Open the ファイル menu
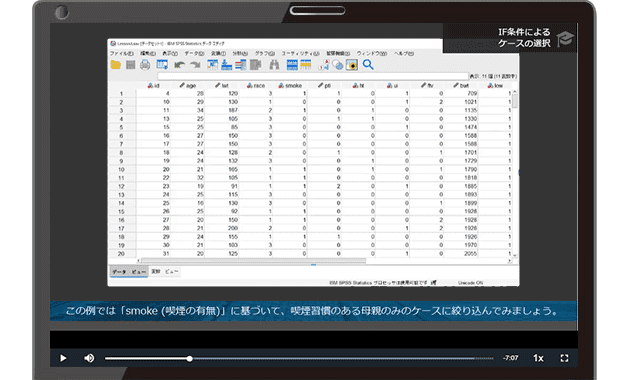 point(122,53)
